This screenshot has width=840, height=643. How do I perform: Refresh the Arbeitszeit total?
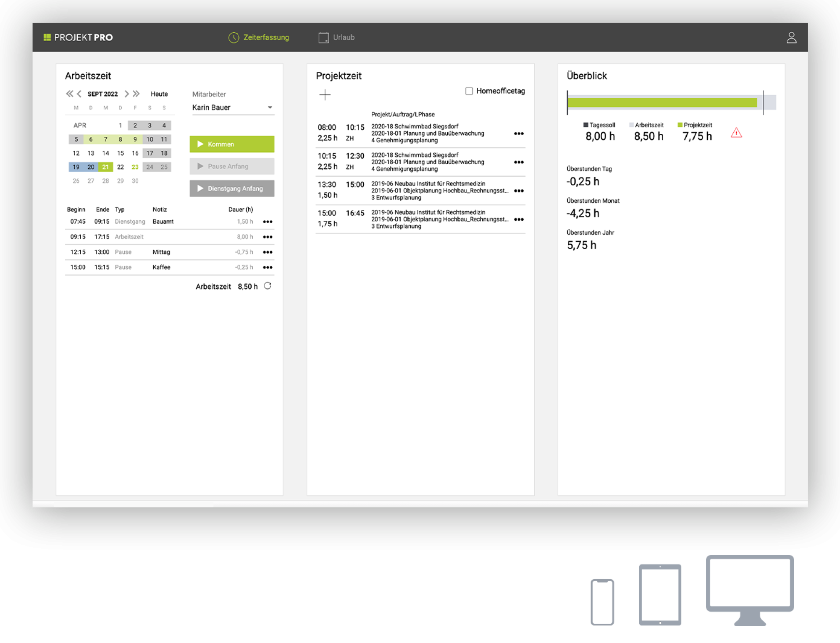click(x=268, y=286)
